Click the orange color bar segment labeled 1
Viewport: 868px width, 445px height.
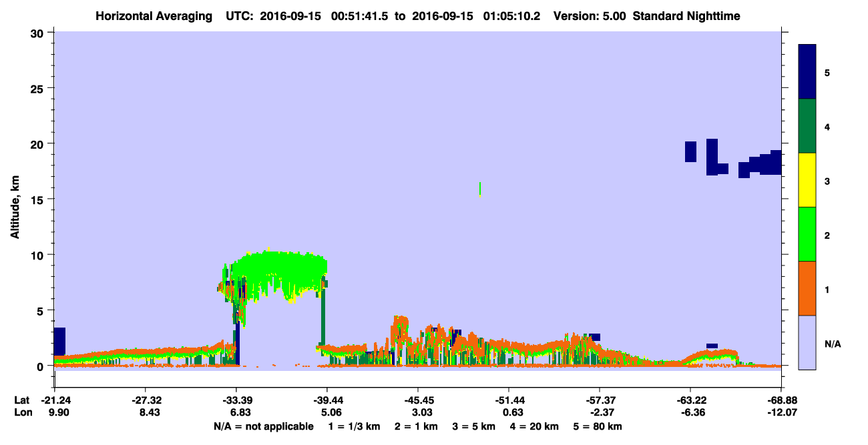point(807,288)
